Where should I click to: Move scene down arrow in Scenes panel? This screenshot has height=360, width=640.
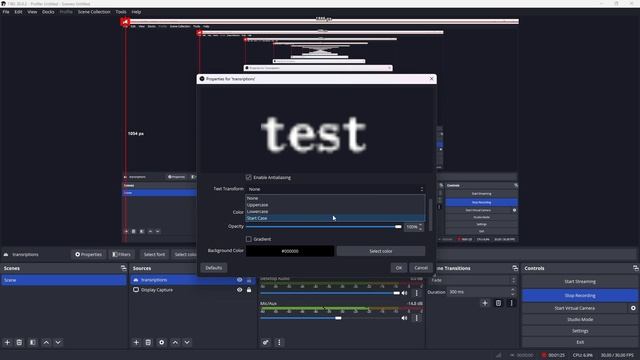click(x=58, y=342)
